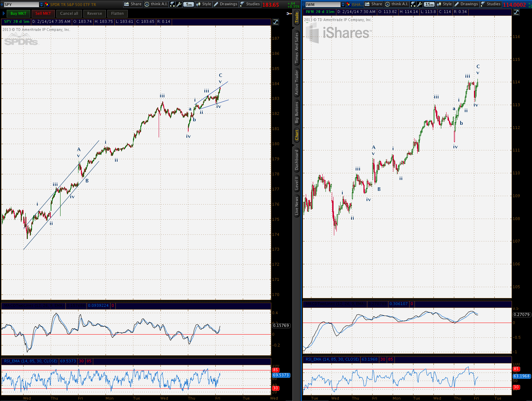The height and width of the screenshot is (401, 532).
Task: Open the Style menu on SPY chart
Action: click(204, 4)
